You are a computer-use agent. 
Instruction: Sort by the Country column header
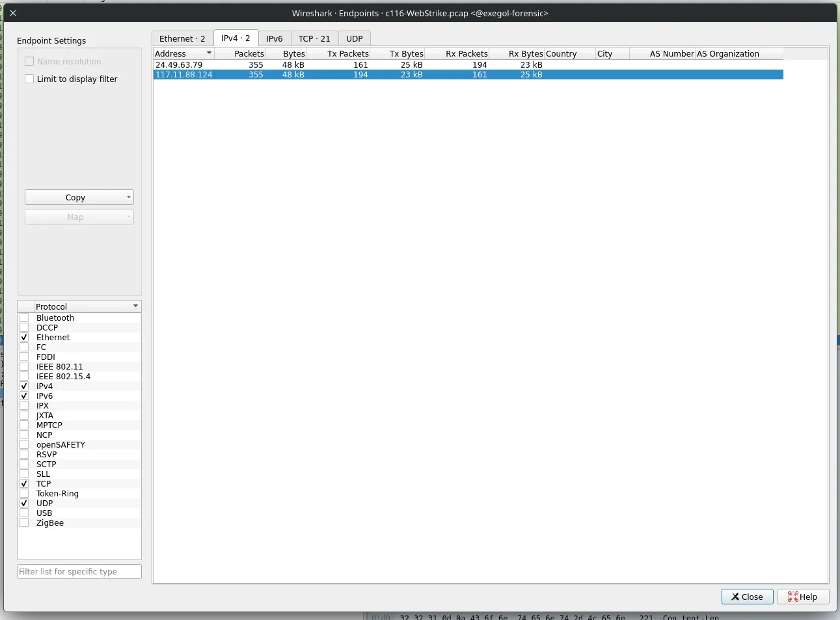570,53
